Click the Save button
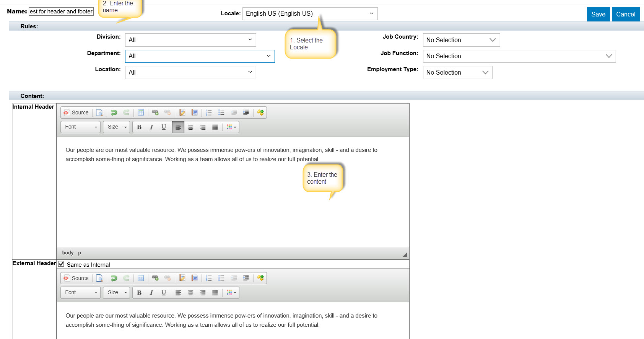The height and width of the screenshot is (339, 644). 598,14
